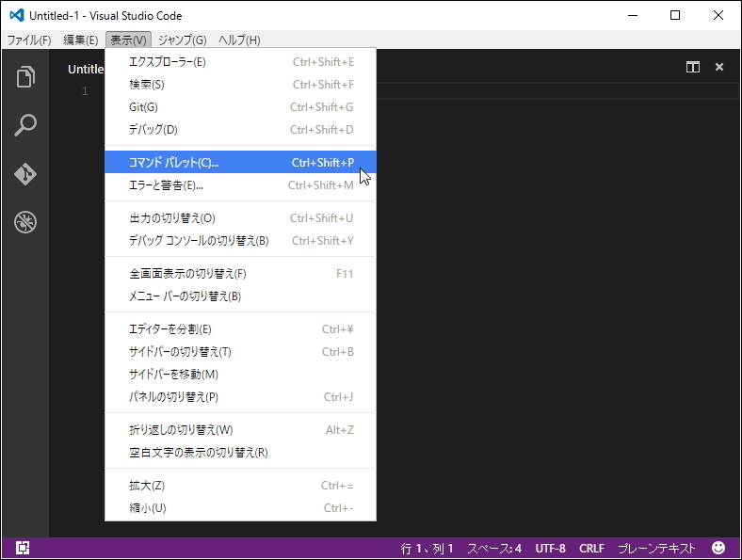742x560 pixels.
Task: Open the Git source control icon
Action: pos(25,173)
